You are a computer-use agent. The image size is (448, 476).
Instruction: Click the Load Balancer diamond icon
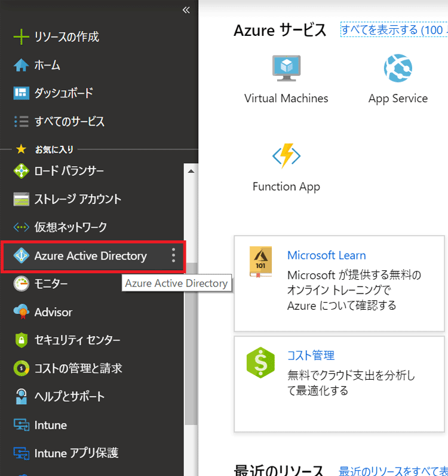click(x=22, y=171)
